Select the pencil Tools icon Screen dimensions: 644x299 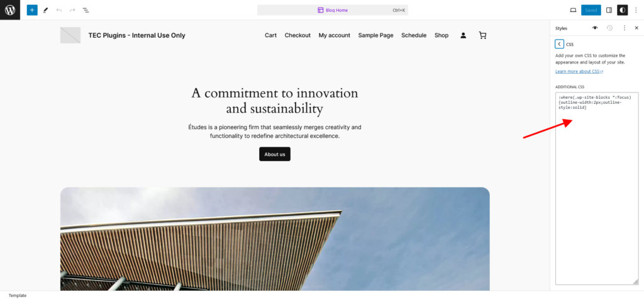[x=45, y=10]
